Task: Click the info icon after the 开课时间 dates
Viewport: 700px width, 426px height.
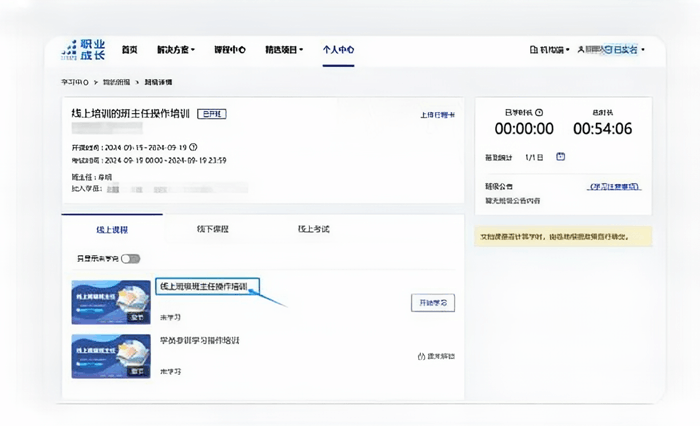Action: pyautogui.click(x=193, y=147)
